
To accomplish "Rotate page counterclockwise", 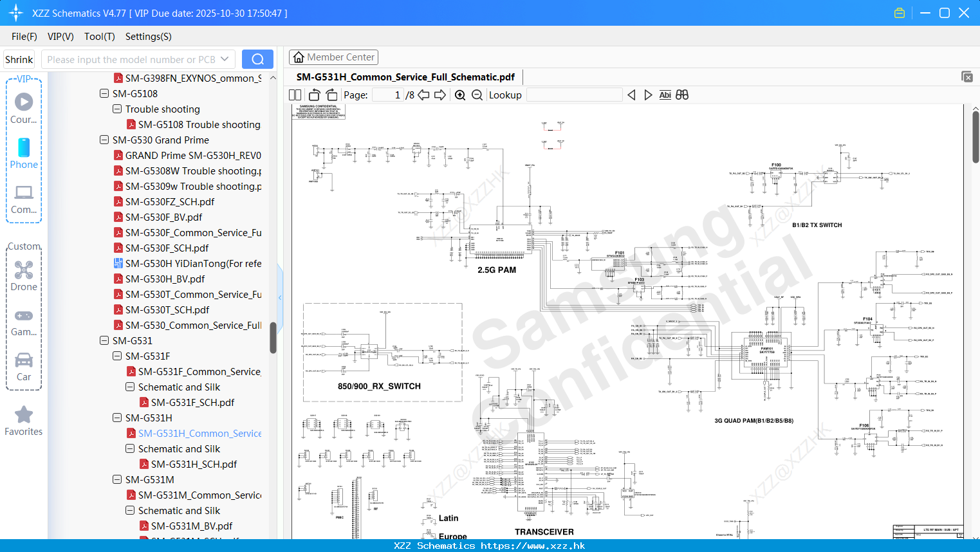I will click(x=315, y=95).
